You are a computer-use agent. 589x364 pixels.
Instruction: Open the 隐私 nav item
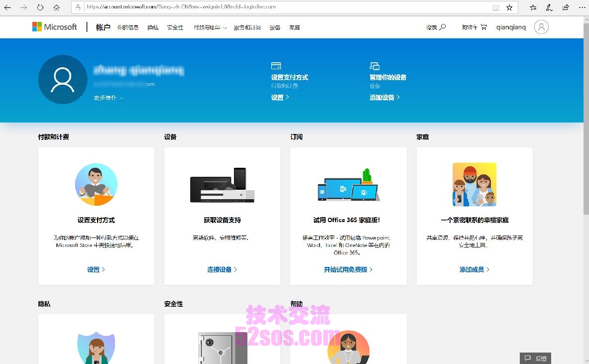(152, 27)
